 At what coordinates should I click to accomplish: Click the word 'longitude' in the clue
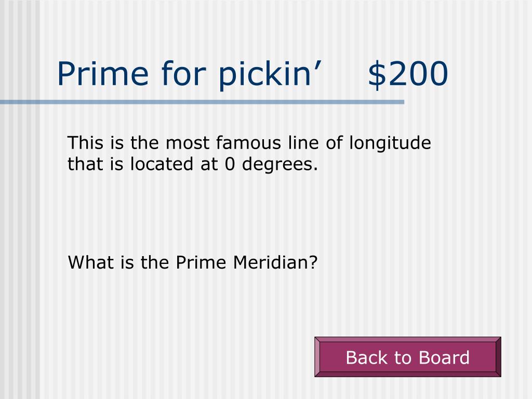click(x=390, y=143)
